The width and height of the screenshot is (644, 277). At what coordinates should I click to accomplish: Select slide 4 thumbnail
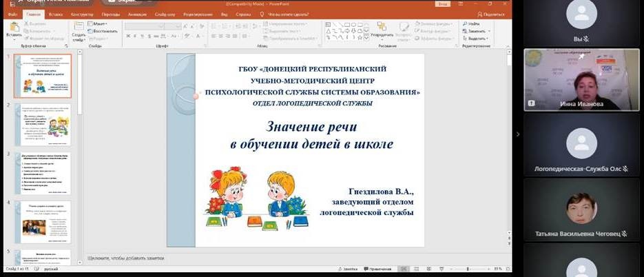42,222
